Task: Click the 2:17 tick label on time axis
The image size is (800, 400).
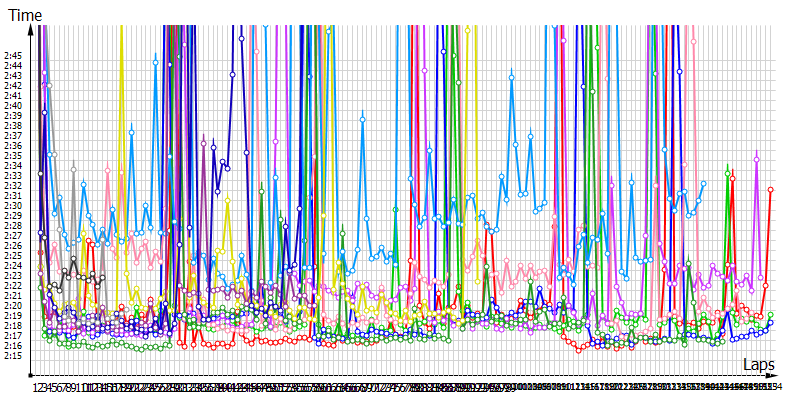Action: (x=13, y=336)
